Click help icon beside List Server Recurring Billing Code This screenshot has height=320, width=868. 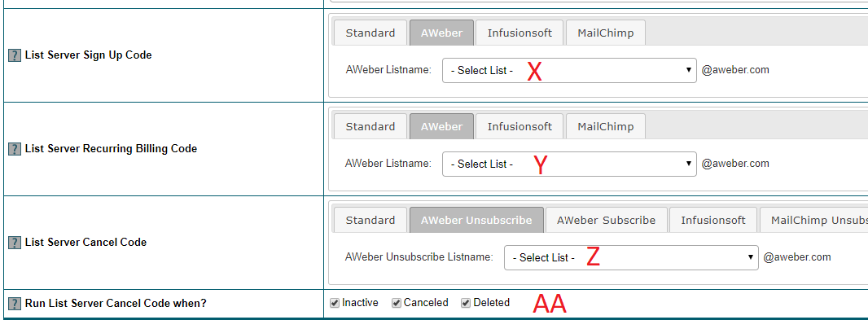pyautogui.click(x=15, y=149)
